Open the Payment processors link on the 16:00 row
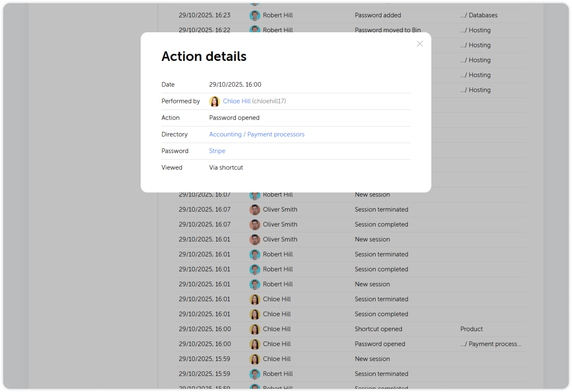This screenshot has width=572, height=392. [x=491, y=344]
